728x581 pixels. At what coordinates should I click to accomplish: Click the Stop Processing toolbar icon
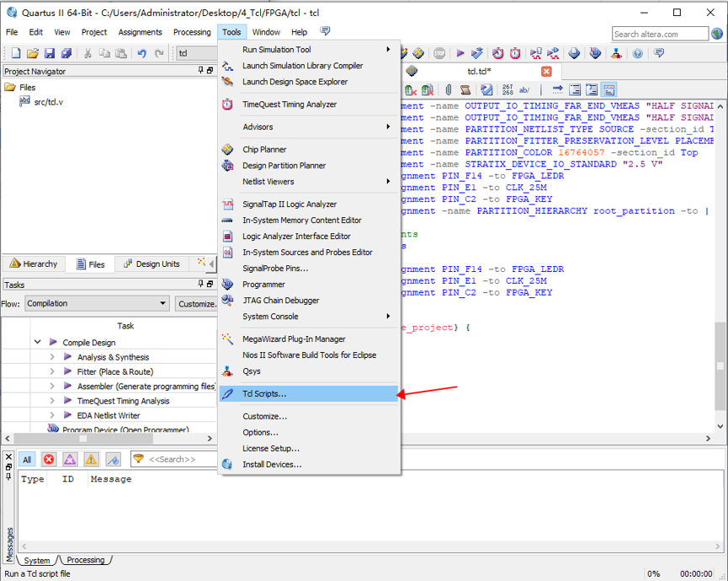coord(440,53)
